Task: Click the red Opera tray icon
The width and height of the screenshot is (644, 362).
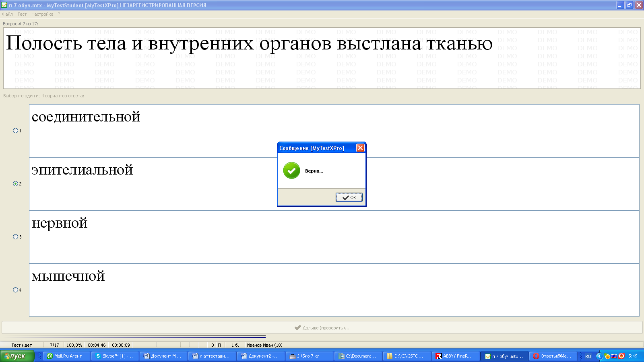Action: 621,356
